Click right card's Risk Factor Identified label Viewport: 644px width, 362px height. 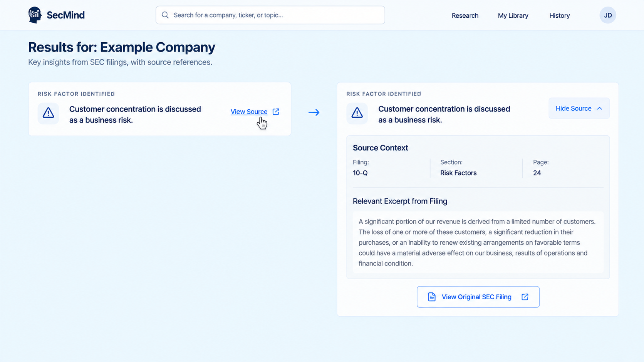(x=384, y=94)
